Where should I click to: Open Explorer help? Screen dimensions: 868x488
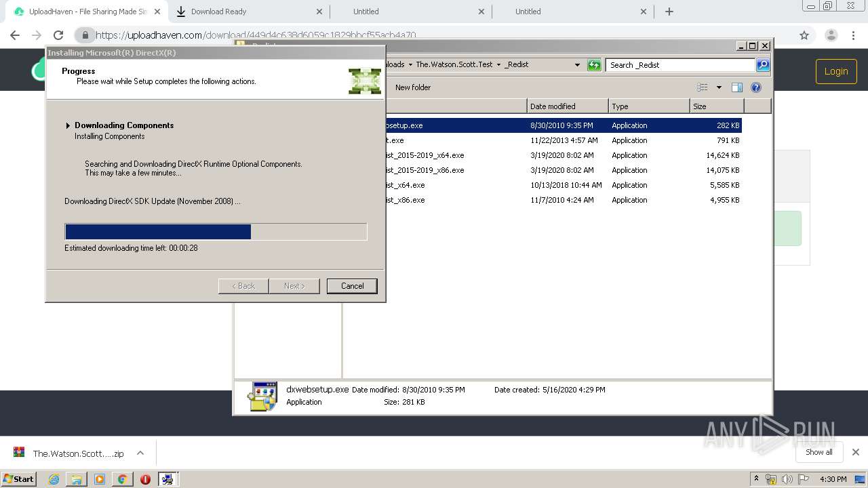(756, 87)
